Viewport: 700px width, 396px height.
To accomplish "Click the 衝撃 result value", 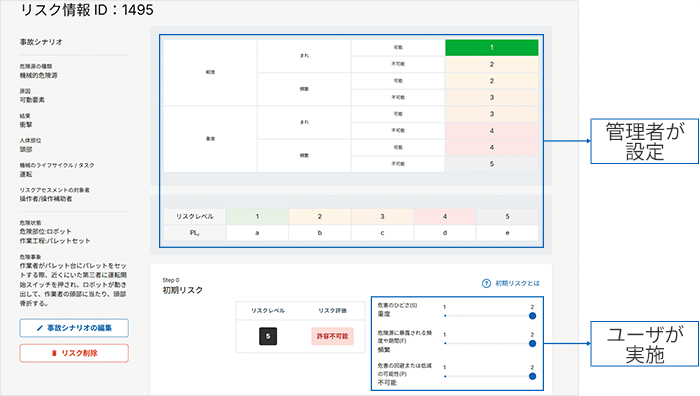I will 26,125.
